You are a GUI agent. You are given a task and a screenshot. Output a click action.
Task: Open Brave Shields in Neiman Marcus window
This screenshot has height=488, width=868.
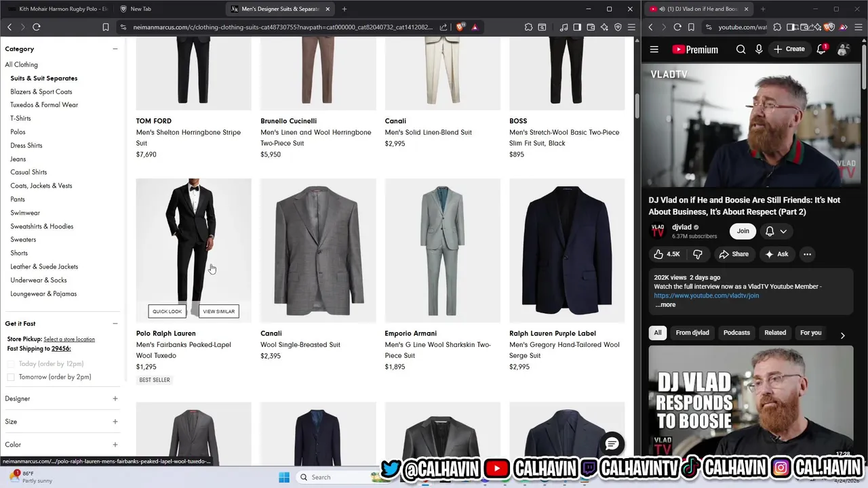(460, 27)
